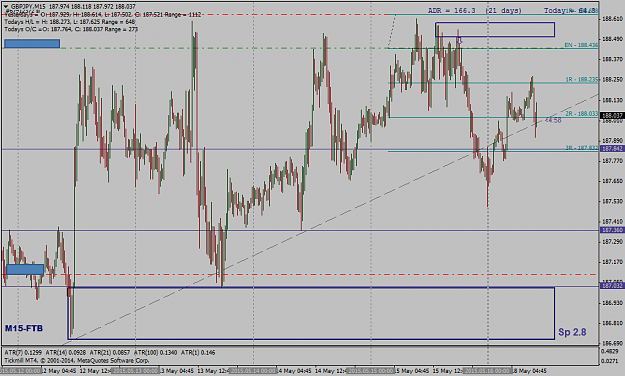Click the 188.610 price scale value

pos(612,19)
